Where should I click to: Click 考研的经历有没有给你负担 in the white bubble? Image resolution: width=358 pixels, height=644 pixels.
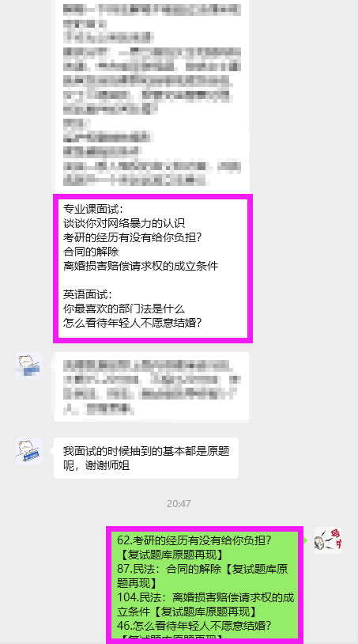tap(134, 237)
